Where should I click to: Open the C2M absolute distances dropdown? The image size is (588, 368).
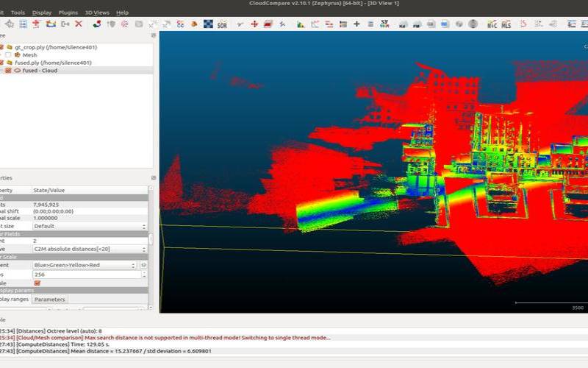pyautogui.click(x=90, y=249)
